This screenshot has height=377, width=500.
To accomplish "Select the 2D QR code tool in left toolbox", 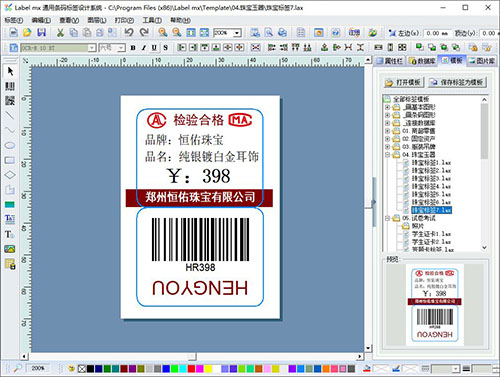I will 10,100.
